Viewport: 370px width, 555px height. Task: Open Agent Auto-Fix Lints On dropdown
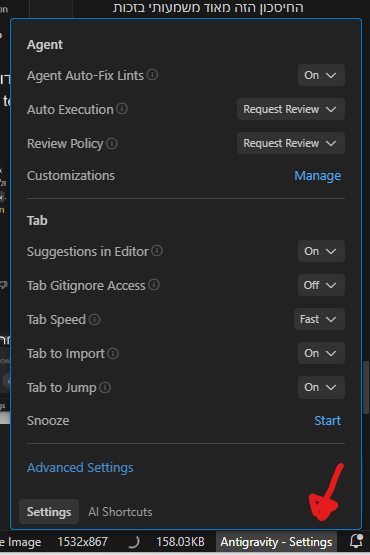(321, 75)
